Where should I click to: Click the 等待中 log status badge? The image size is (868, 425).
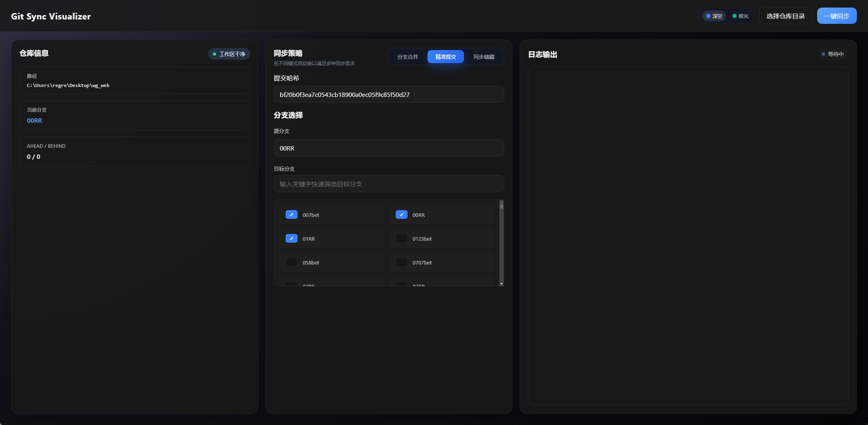coord(833,54)
